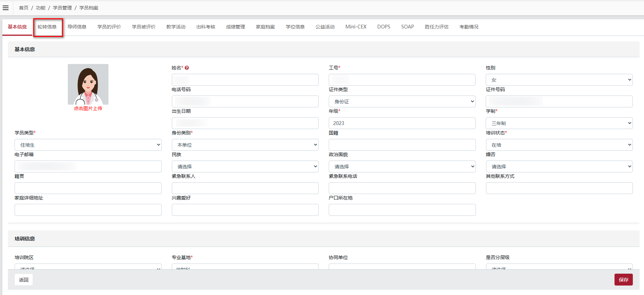Open the 民族 dropdown
This screenshot has width=644, height=295.
coord(245,167)
